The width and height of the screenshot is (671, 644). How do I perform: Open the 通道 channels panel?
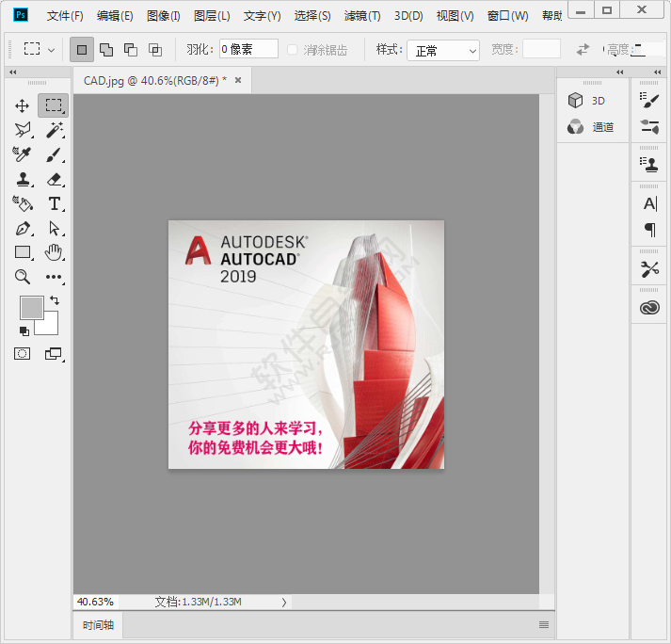(593, 127)
